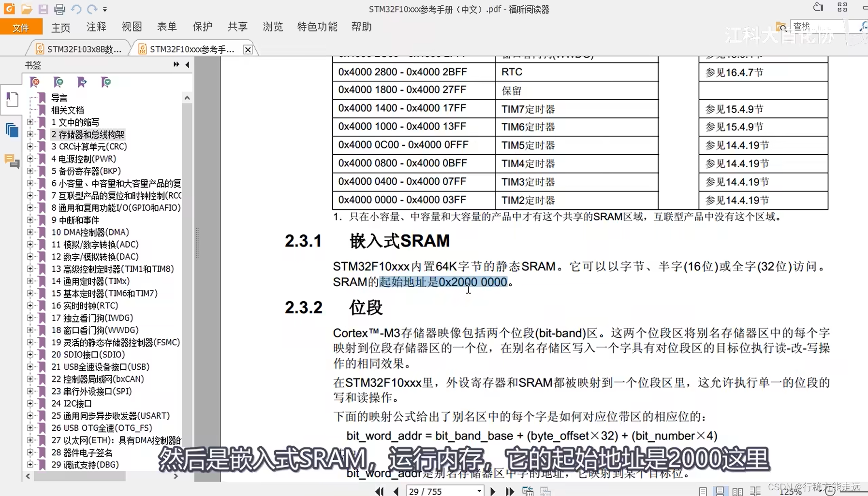The image size is (868, 496).
Task: Open the page thumbnails sidebar icon
Action: tap(12, 131)
